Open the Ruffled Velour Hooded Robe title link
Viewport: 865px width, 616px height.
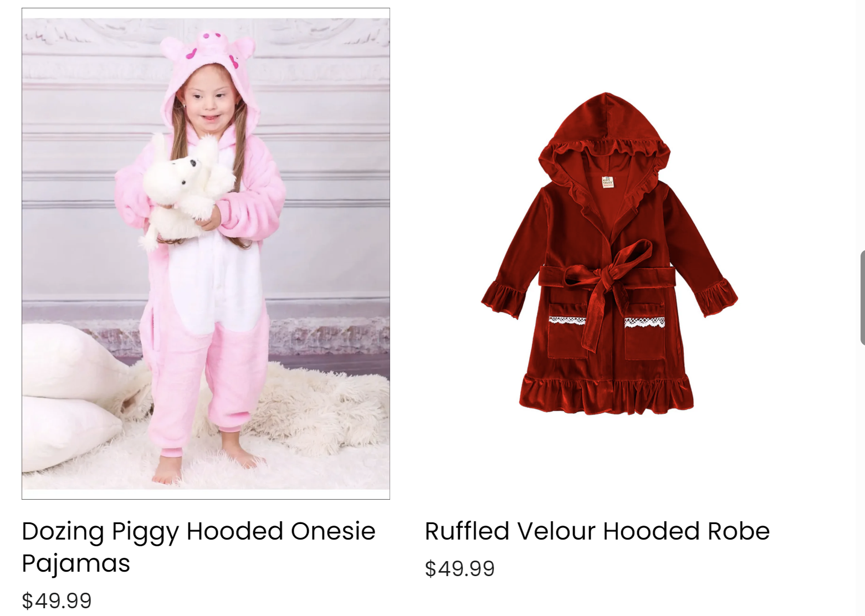[x=597, y=531]
